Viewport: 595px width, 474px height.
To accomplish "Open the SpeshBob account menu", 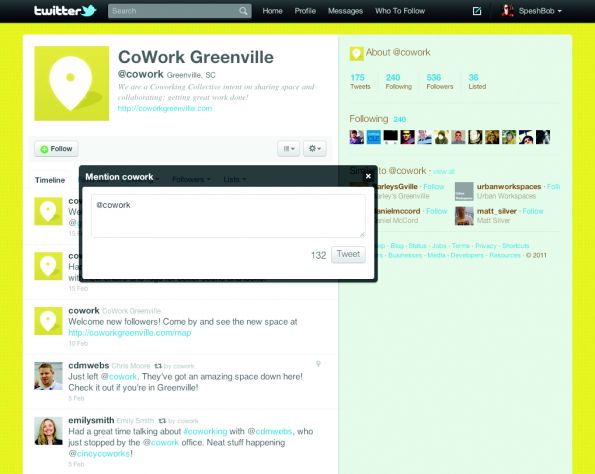I will pyautogui.click(x=540, y=11).
